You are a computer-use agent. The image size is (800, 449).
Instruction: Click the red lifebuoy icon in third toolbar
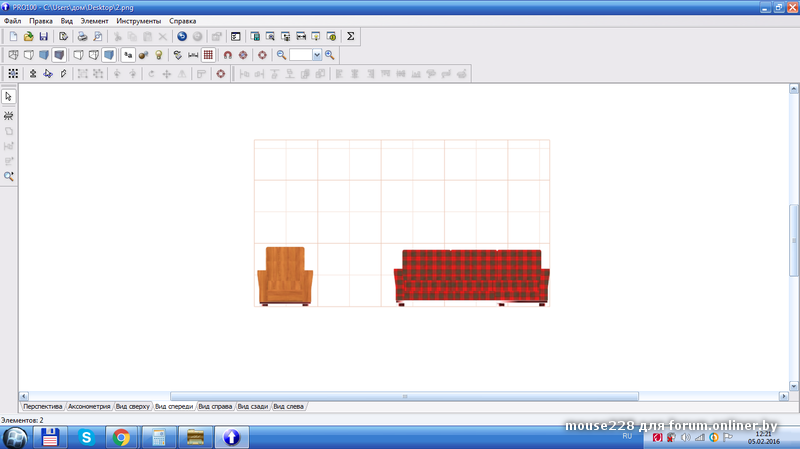click(220, 73)
